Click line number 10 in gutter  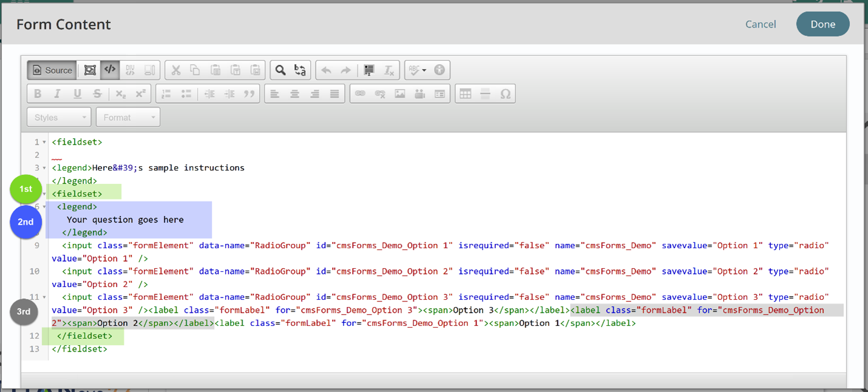[35, 271]
